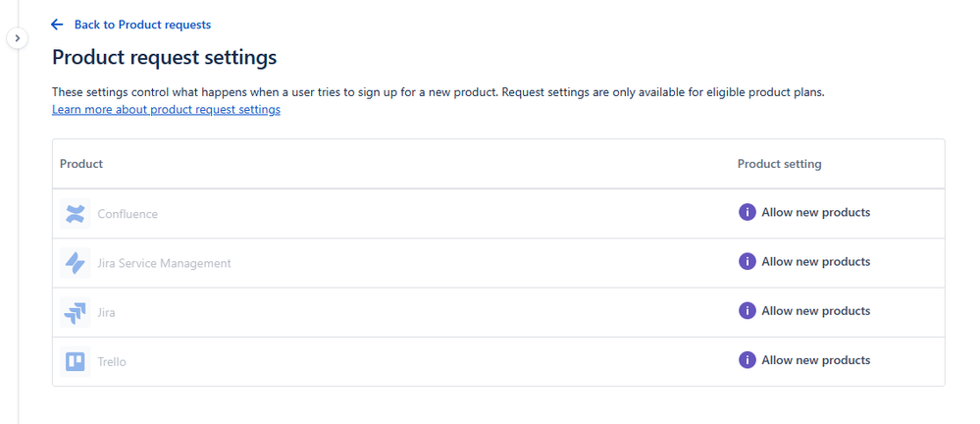Viewport: 980px width, 424px height.
Task: Click the Trello product name
Action: pyautogui.click(x=112, y=361)
